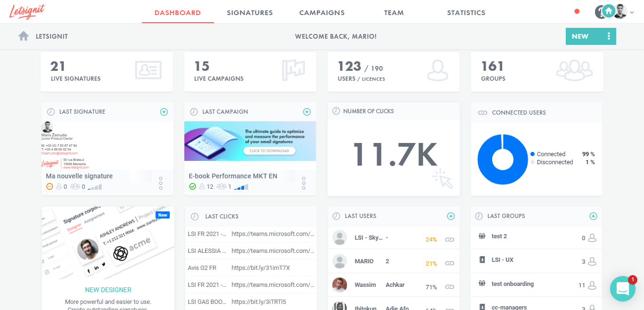The height and width of the screenshot is (310, 644).
Task: Expand the profile avatar dropdown chevron
Action: 632,13
